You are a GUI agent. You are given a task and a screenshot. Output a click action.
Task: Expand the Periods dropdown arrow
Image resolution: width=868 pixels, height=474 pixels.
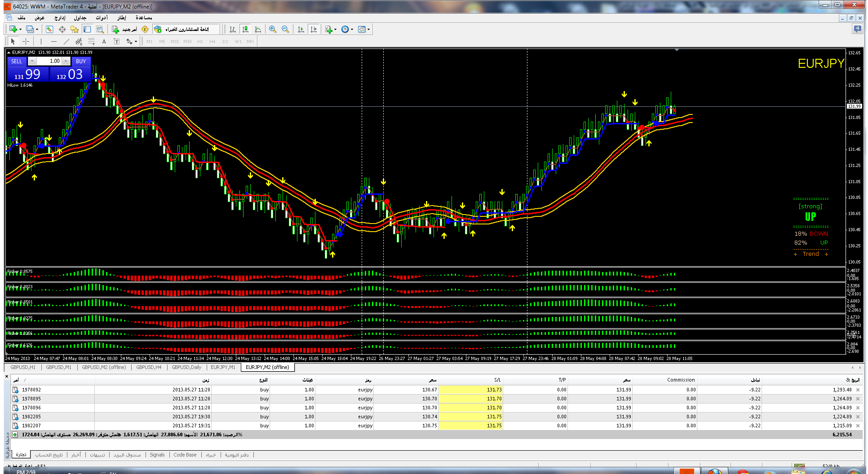click(x=352, y=29)
